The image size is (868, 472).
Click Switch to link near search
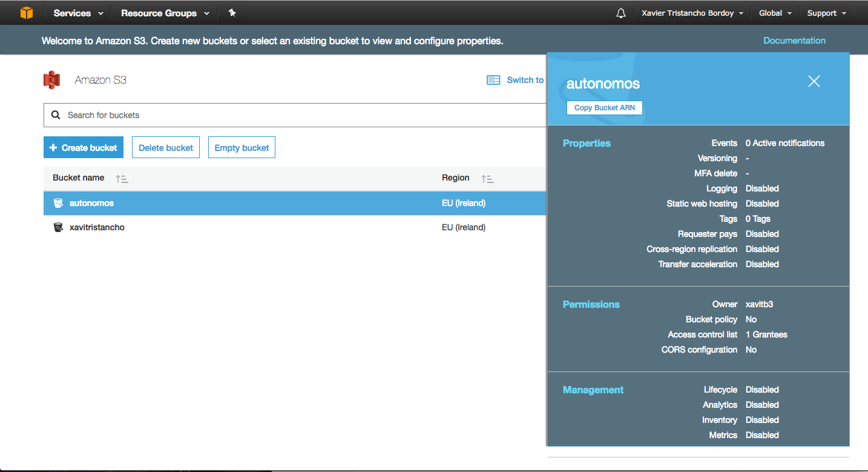(x=525, y=80)
